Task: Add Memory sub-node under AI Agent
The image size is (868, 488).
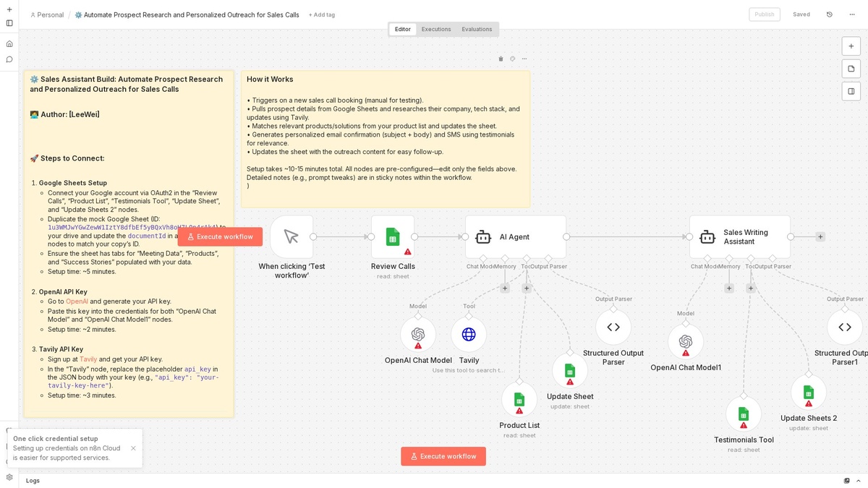Action: 505,288
